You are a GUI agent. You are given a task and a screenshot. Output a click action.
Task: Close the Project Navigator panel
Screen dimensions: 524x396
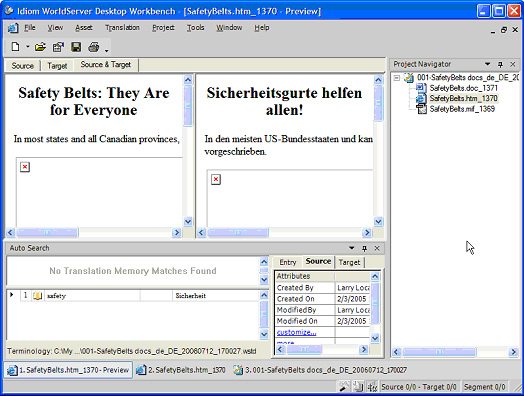(513, 64)
